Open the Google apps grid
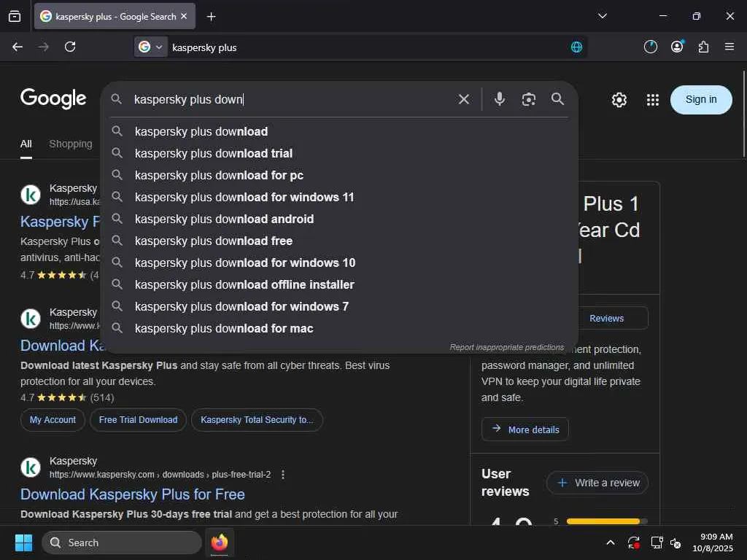 (653, 100)
